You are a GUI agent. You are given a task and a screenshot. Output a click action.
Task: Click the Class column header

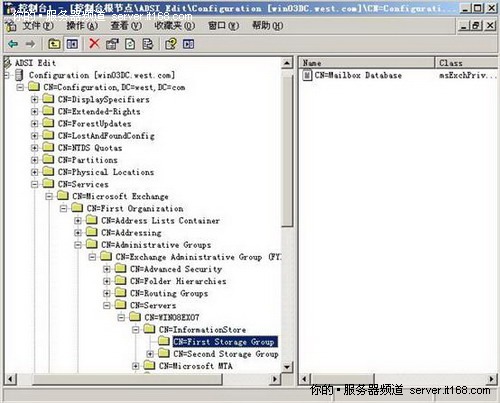point(467,63)
